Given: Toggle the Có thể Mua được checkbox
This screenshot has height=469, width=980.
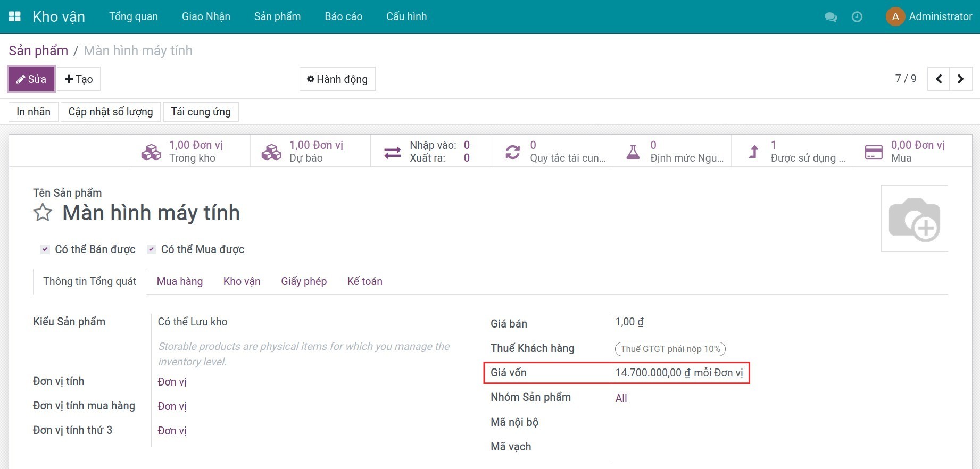Looking at the screenshot, I should (x=152, y=249).
